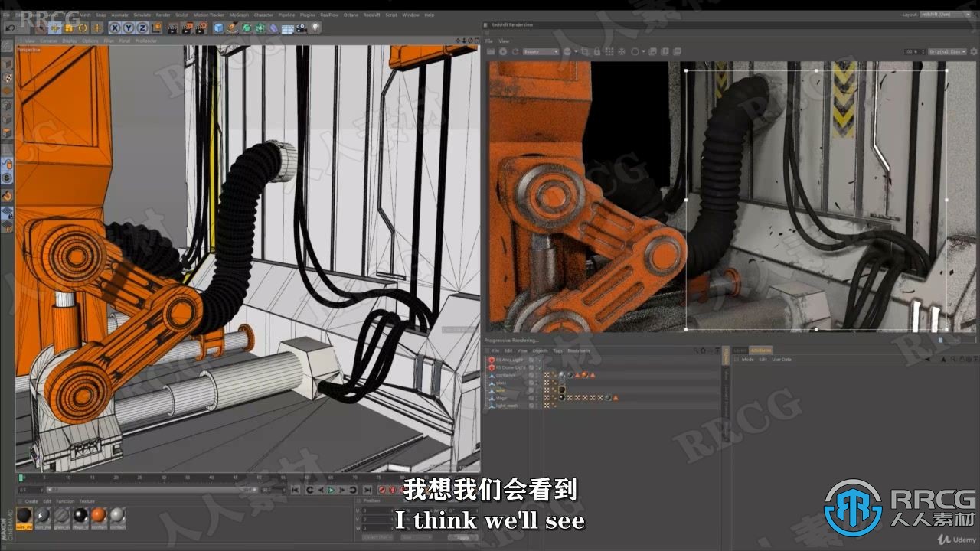This screenshot has width=980, height=551.
Task: Select the glass object row
Action: coord(501,383)
